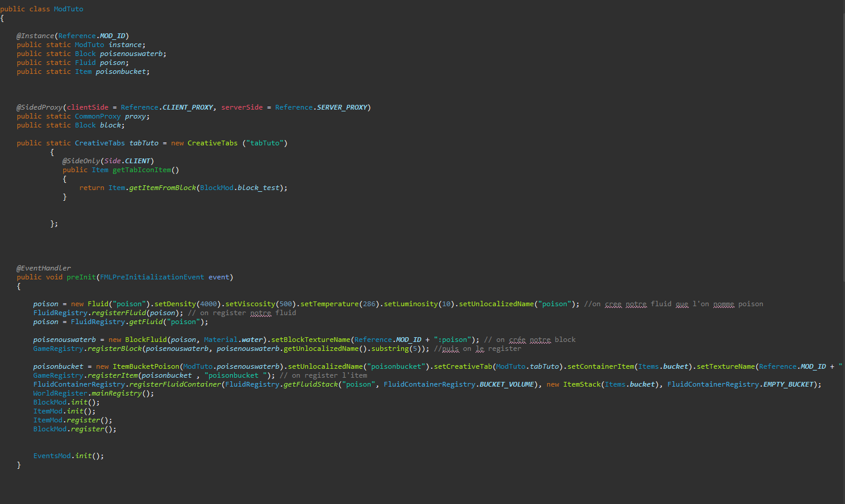Click the EventsMod.init() call
This screenshot has width=845, height=504.
(x=68, y=456)
